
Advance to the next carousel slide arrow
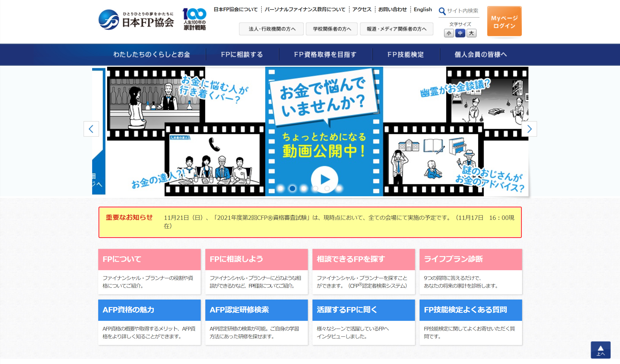[529, 129]
